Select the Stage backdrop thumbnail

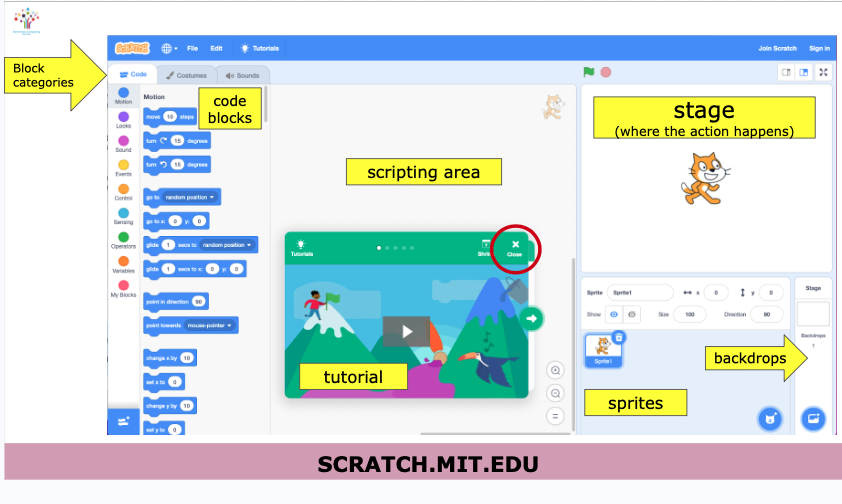tap(813, 313)
